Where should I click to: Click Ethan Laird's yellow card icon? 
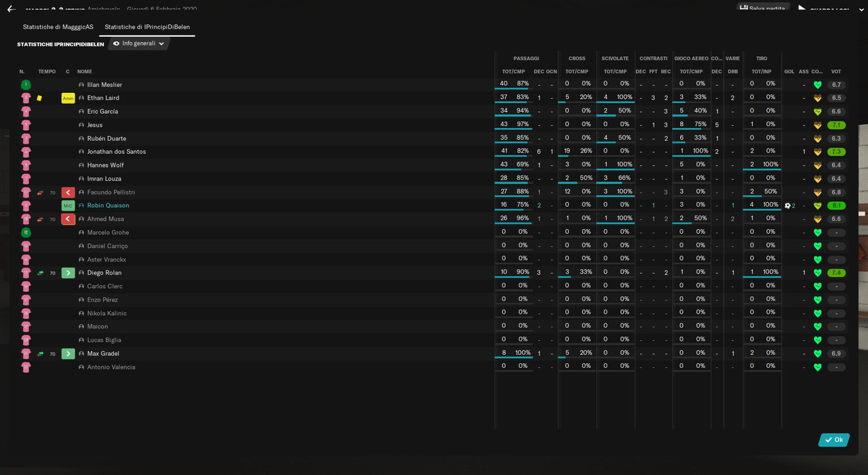tap(39, 98)
